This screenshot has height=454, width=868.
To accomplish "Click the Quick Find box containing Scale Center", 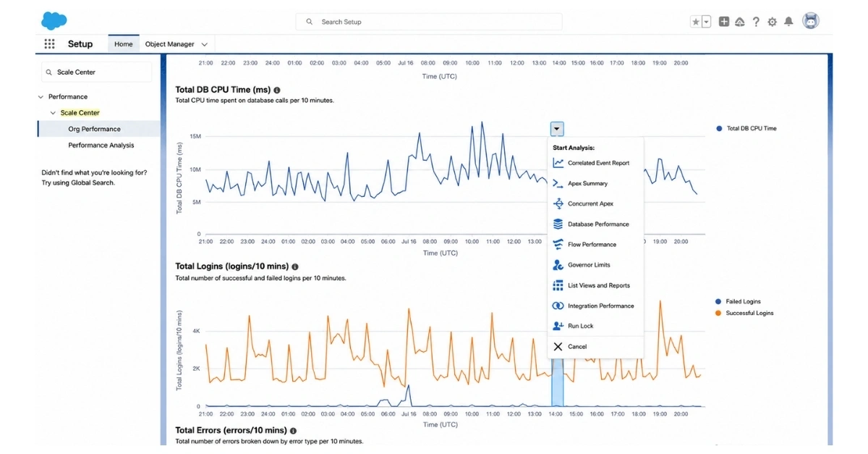I will [x=96, y=72].
